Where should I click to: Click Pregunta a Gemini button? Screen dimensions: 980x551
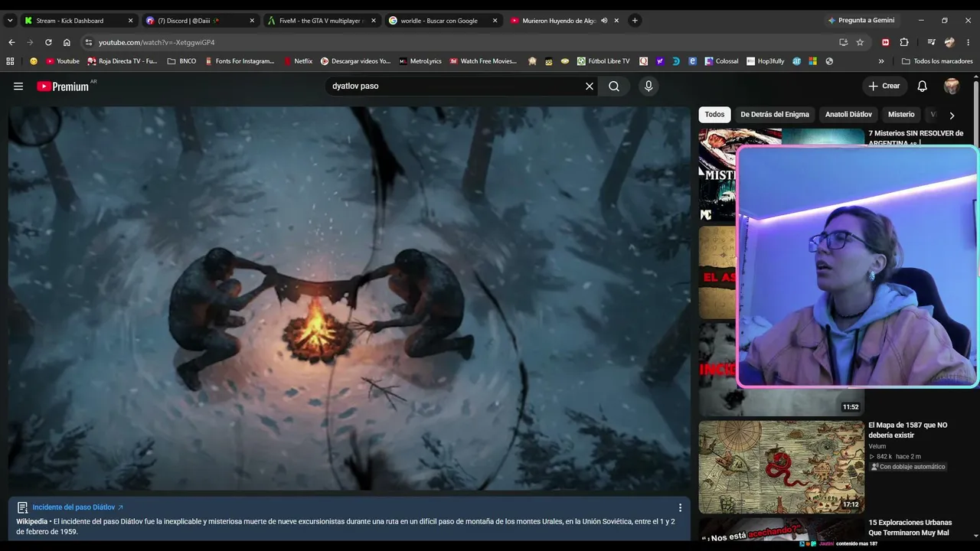pos(861,21)
